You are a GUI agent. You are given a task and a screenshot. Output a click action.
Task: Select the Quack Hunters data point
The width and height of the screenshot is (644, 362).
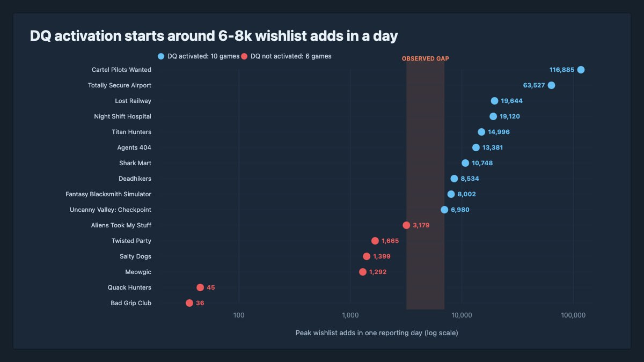(x=200, y=287)
